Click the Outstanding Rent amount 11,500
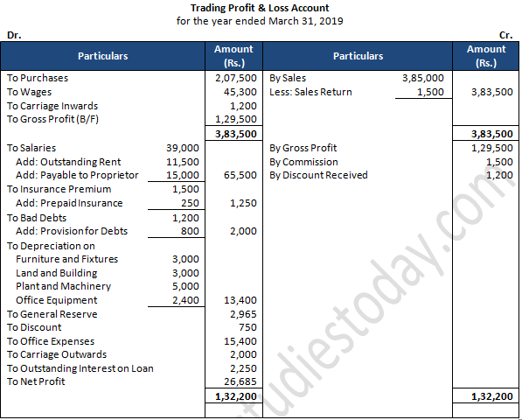 [x=183, y=162]
